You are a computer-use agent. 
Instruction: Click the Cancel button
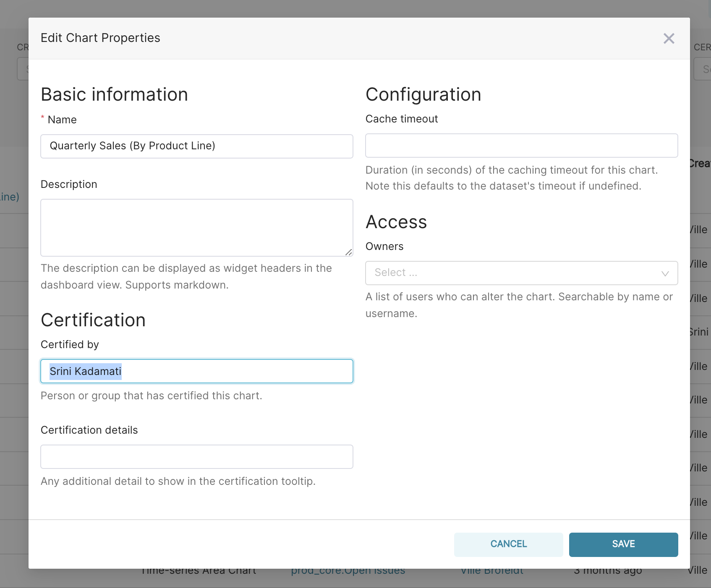click(508, 544)
